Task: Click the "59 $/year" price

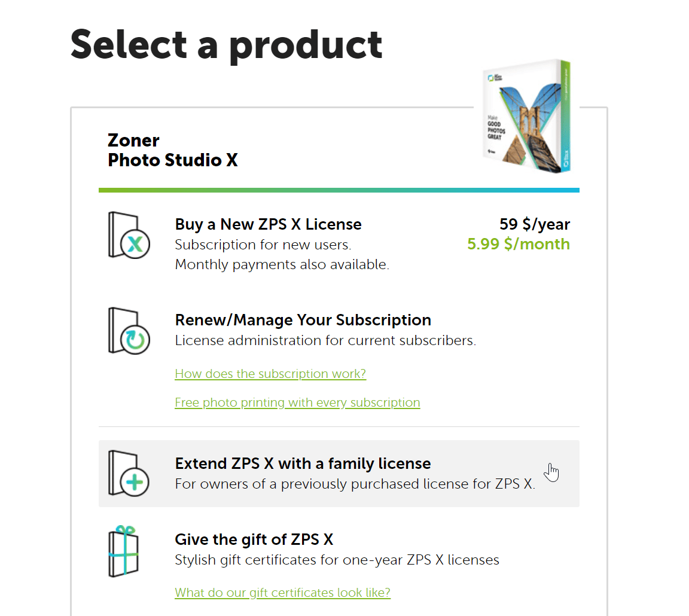Action: pyautogui.click(x=535, y=224)
